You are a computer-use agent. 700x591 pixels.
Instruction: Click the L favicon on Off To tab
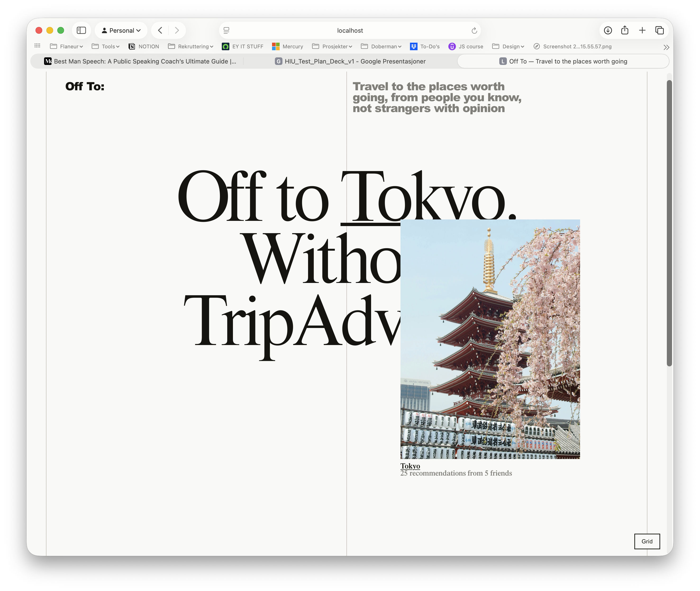[503, 61]
